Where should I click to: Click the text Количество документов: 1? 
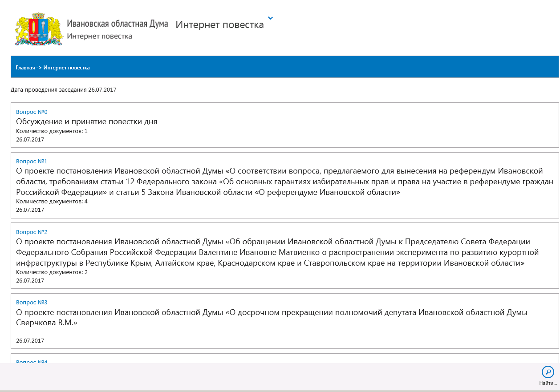[52, 131]
